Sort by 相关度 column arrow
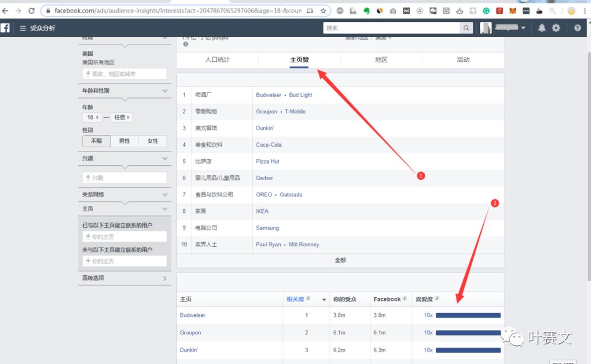591x364 pixels. pos(324,299)
